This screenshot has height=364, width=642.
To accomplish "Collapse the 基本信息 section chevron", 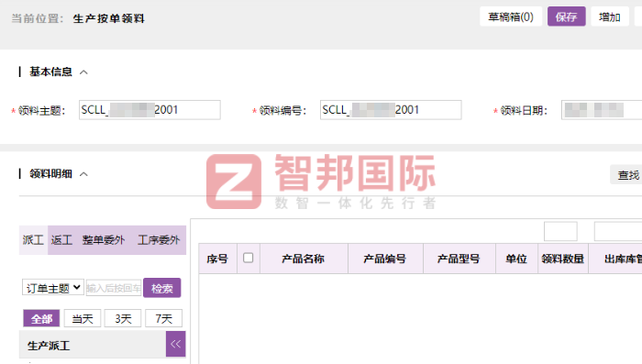I will tap(83, 72).
